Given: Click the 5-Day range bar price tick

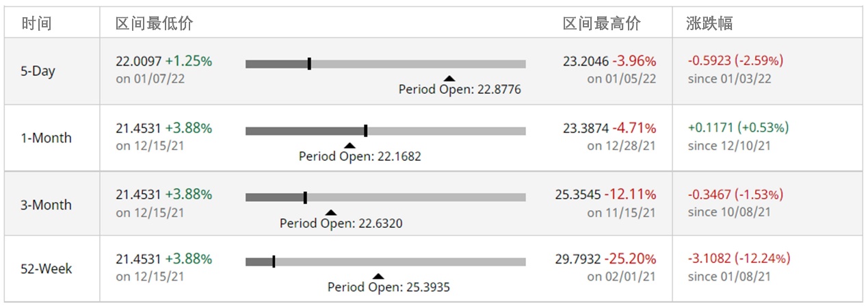Looking at the screenshot, I should point(309,64).
